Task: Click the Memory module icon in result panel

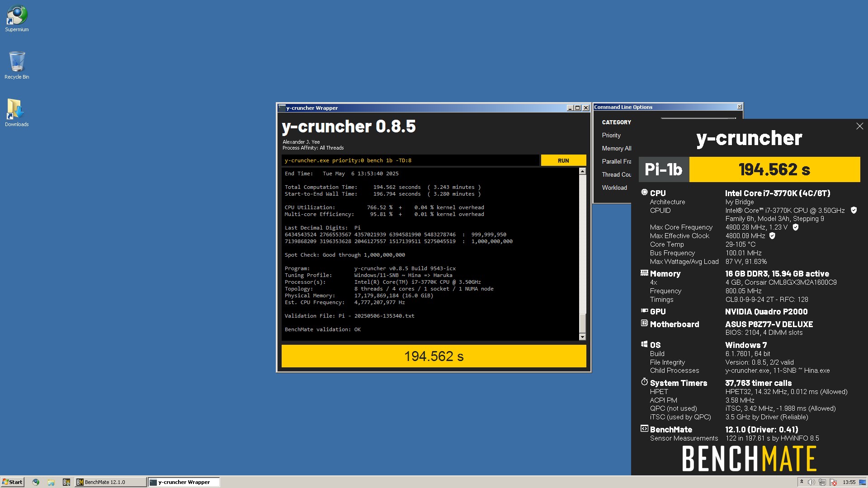Action: tap(644, 273)
